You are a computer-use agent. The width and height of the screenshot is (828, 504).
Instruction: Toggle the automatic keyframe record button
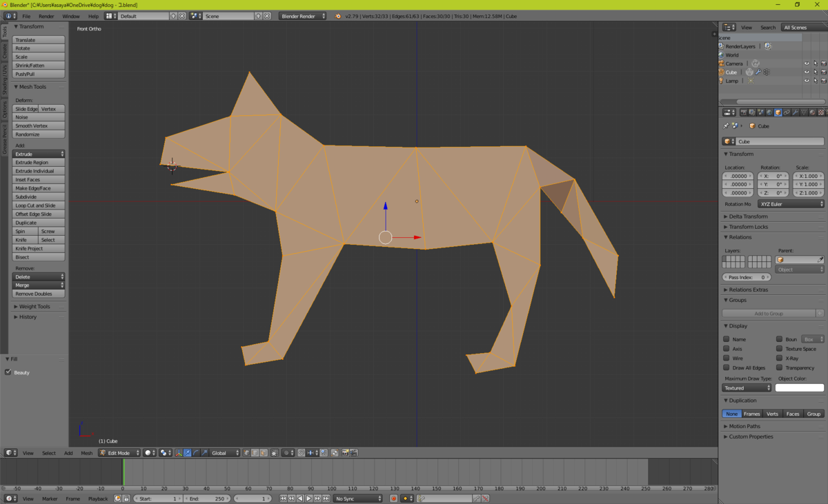coord(394,498)
